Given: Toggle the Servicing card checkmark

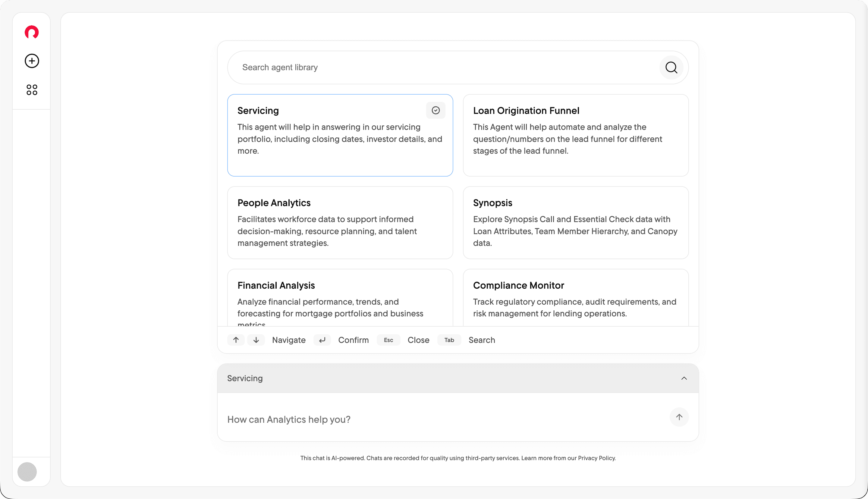Looking at the screenshot, I should pyautogui.click(x=435, y=110).
